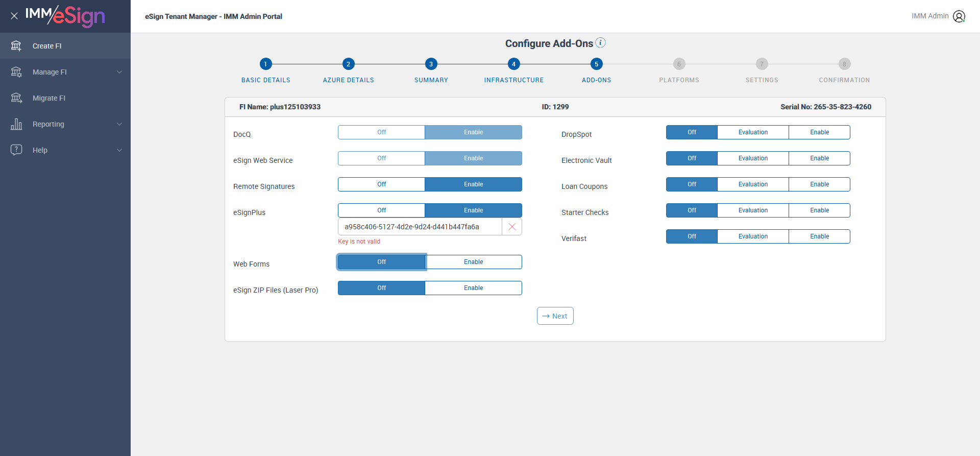The width and height of the screenshot is (980, 456).
Task: Go to step 4 Infrastructure
Action: click(x=513, y=64)
